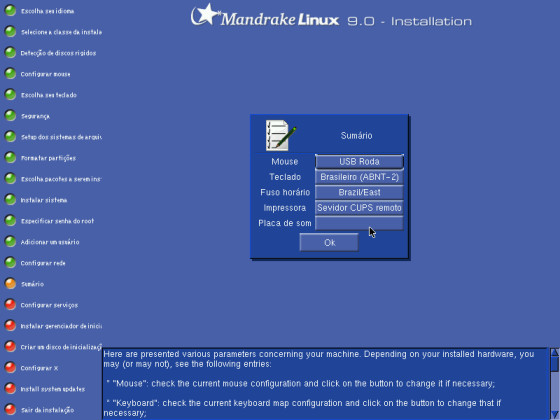The height and width of the screenshot is (420, 560).
Task: Confirm summary with Ok button
Action: [329, 242]
